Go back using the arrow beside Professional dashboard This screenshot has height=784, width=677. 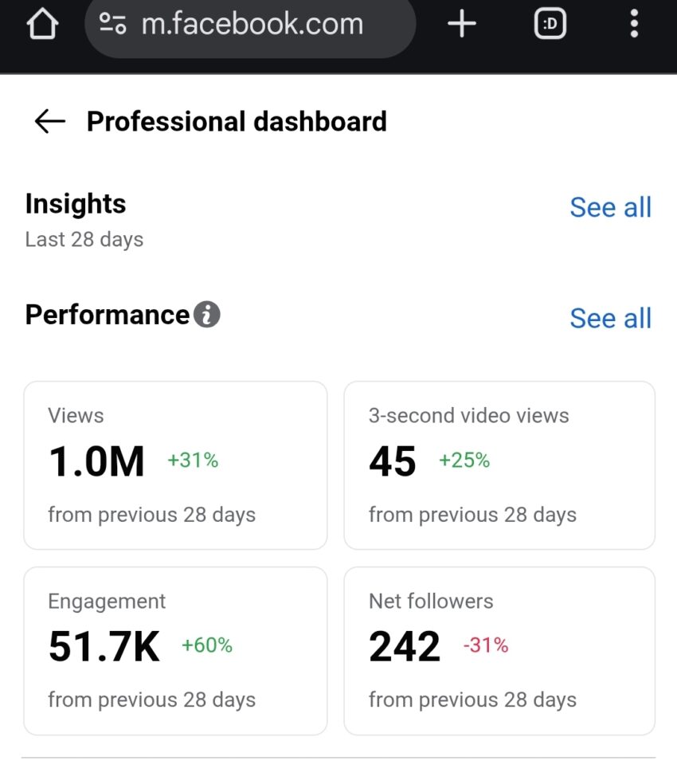(49, 122)
